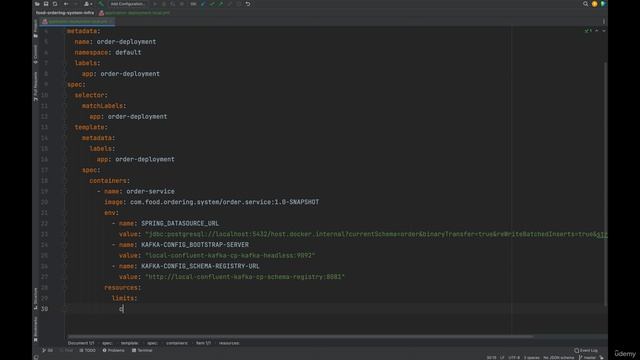Viewport: 640px width, 360px height.
Task: Go to previous highlighted problem arrow
Action: (597, 31)
